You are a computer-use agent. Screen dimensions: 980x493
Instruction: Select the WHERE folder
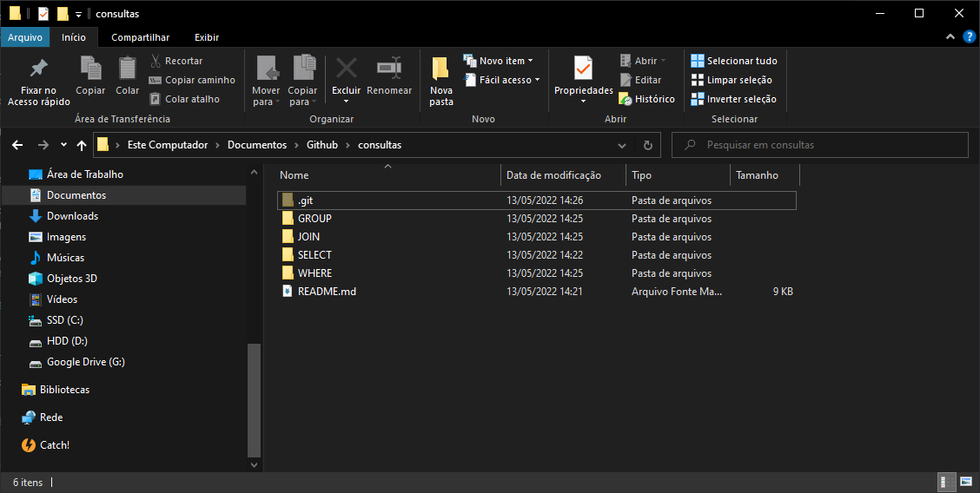(x=537, y=273)
